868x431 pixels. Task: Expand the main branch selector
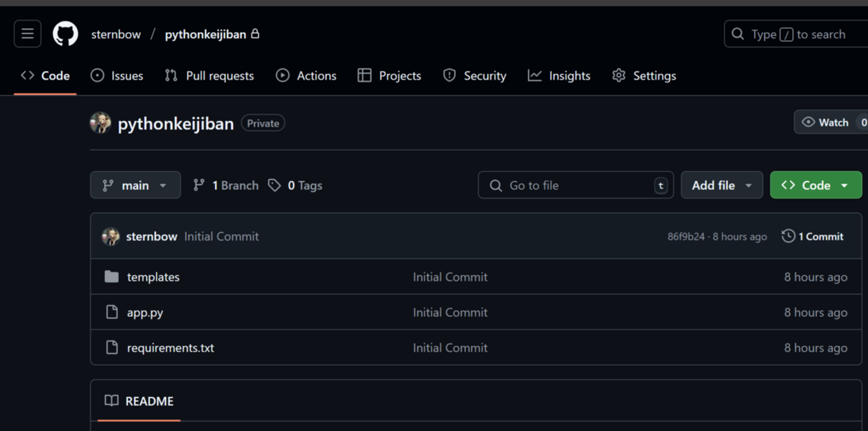(x=135, y=185)
